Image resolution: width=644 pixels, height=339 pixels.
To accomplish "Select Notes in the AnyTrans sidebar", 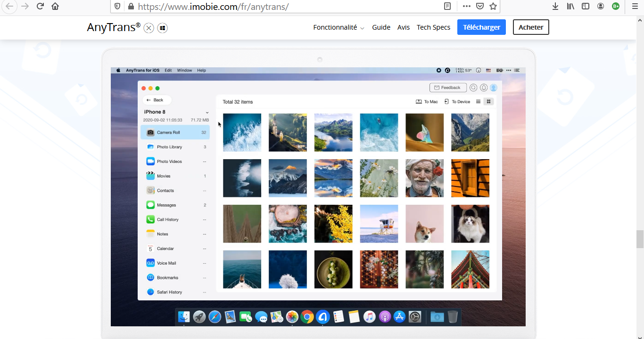I will point(175,234).
